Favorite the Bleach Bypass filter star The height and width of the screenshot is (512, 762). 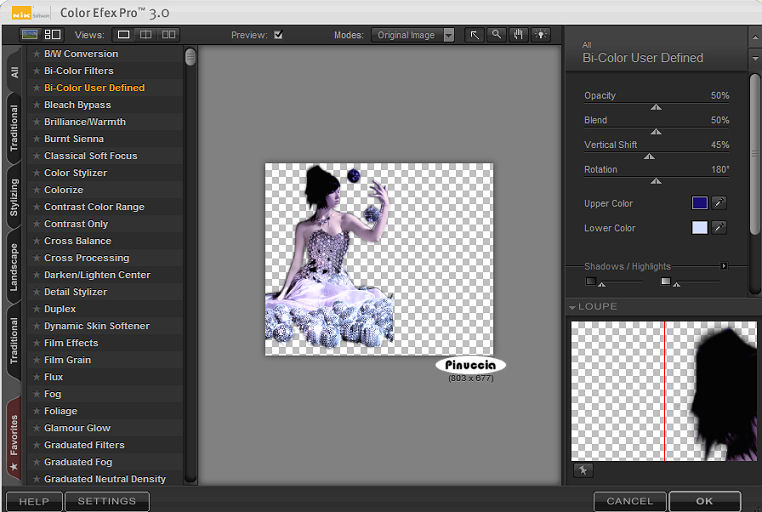coord(37,105)
